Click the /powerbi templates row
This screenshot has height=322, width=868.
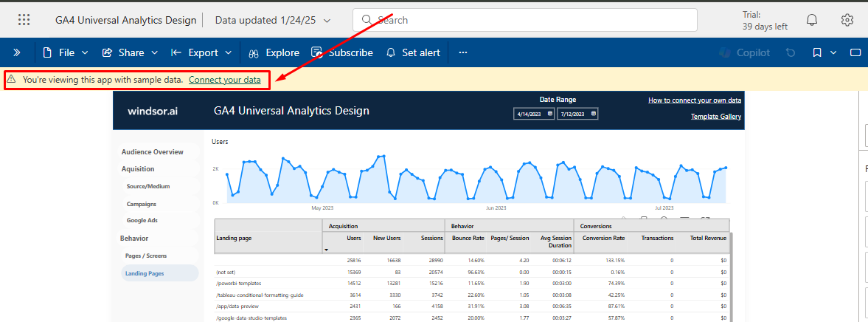[472, 283]
